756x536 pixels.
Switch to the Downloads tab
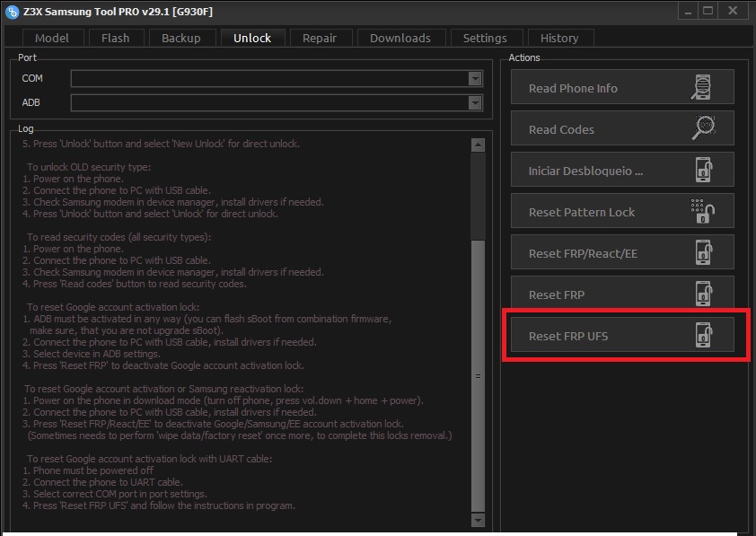point(400,38)
